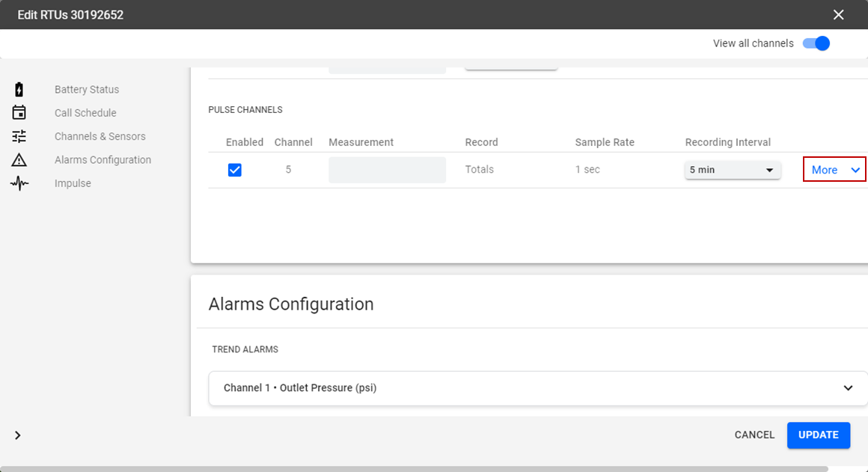868x472 pixels.
Task: Jump to Alarms Configuration in sidebar
Action: coord(103,160)
